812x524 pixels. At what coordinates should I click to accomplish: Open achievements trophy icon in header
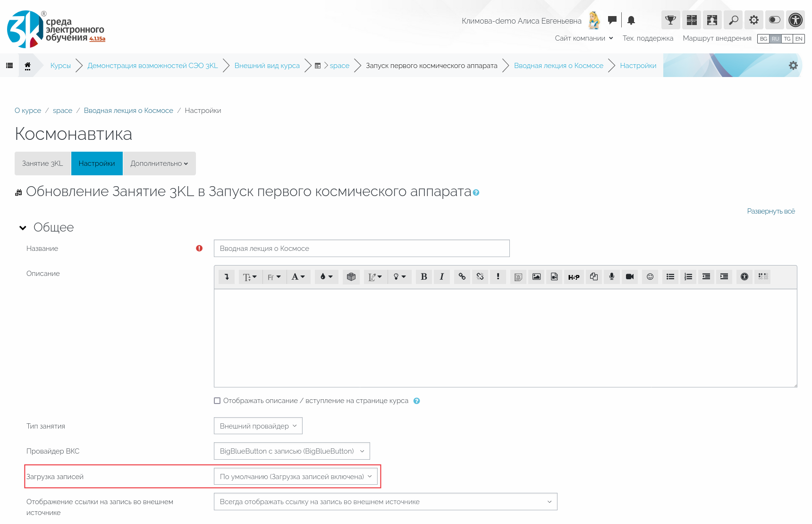[670, 20]
